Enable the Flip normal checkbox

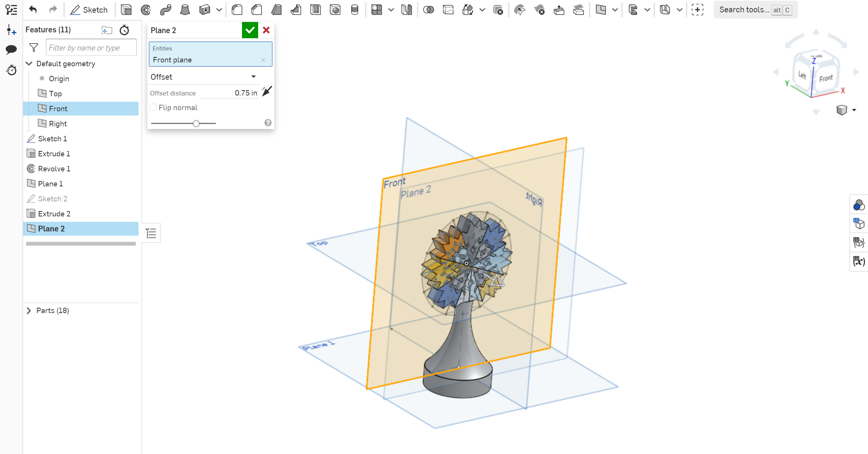[x=153, y=107]
